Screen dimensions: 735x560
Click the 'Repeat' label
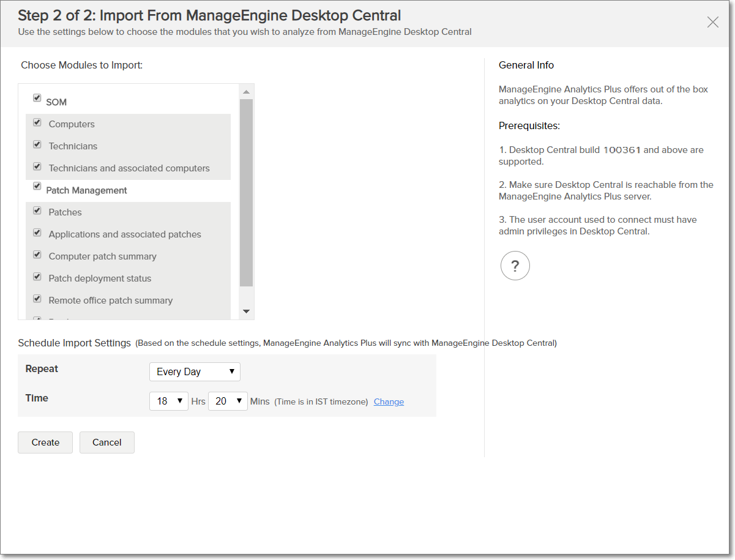(x=42, y=369)
